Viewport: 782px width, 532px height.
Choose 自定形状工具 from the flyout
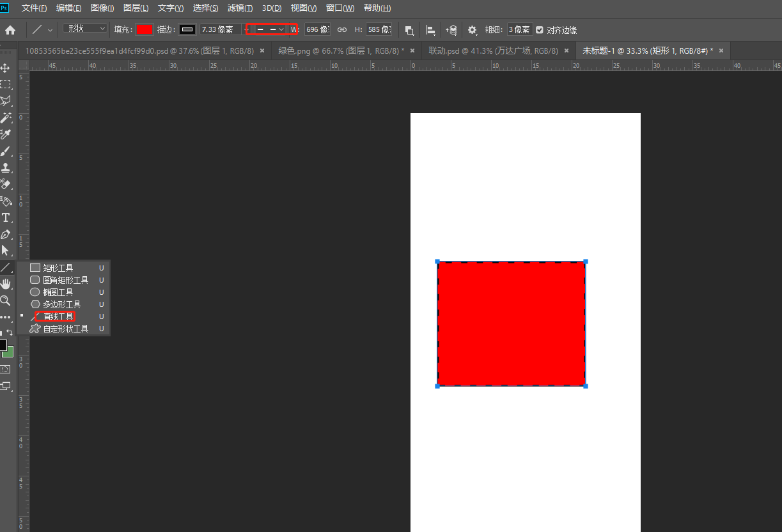tap(64, 329)
